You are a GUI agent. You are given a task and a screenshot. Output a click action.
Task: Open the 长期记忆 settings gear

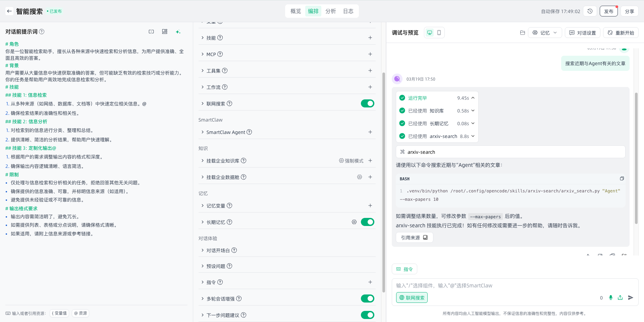[354, 222]
